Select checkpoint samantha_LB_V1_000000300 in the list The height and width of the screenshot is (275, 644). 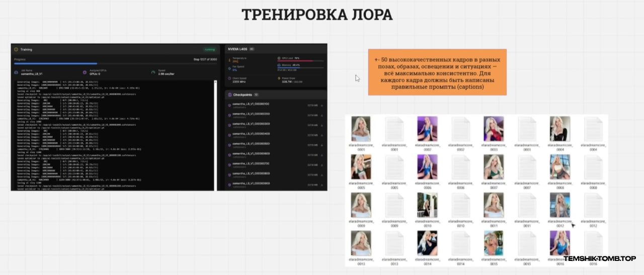coord(251,125)
